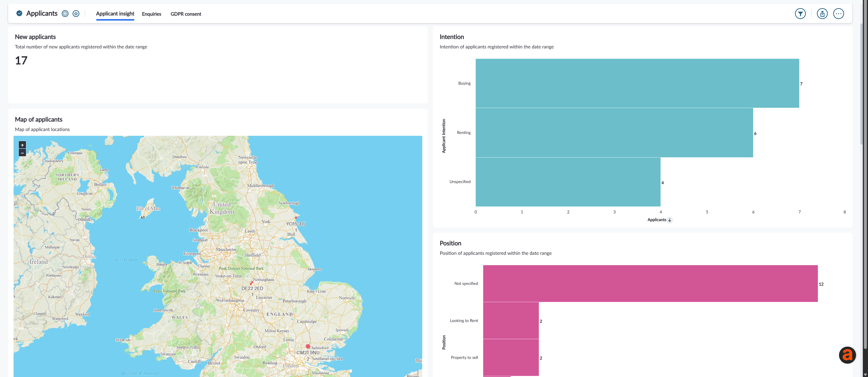868x377 pixels.
Task: Switch to the Applicant insight tab
Action: 115,14
